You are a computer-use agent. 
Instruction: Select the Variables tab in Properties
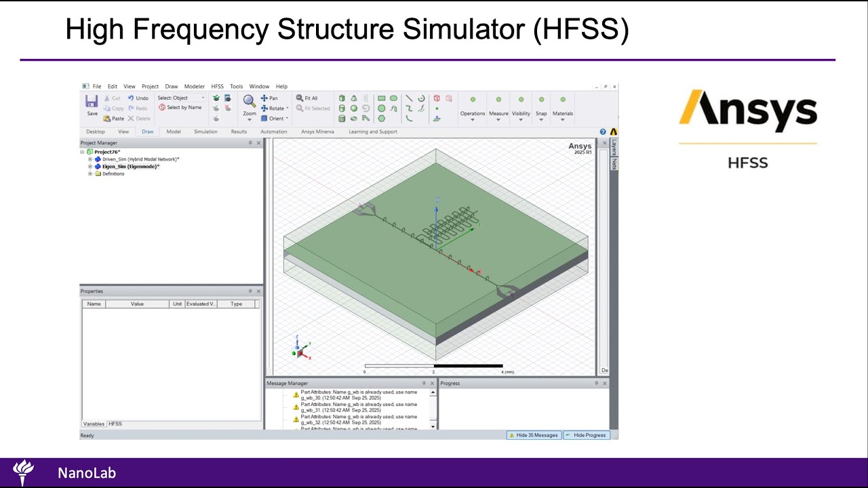coord(94,424)
